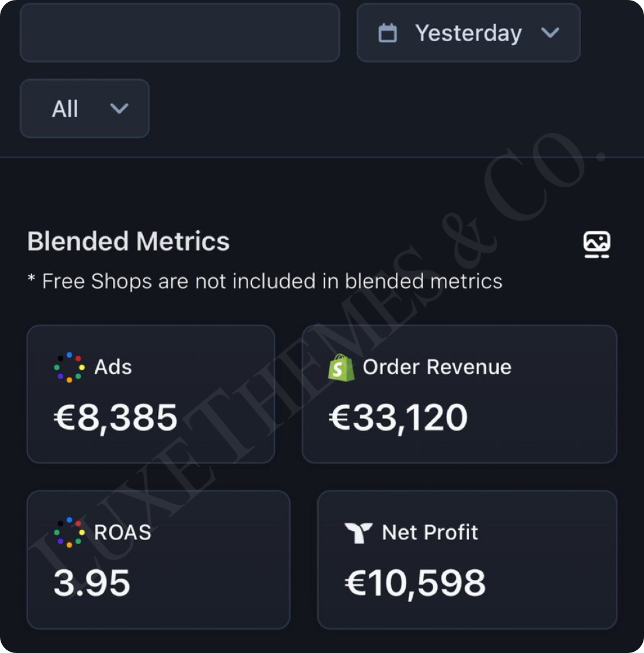Click the 3.95 ROAS value

tap(92, 583)
